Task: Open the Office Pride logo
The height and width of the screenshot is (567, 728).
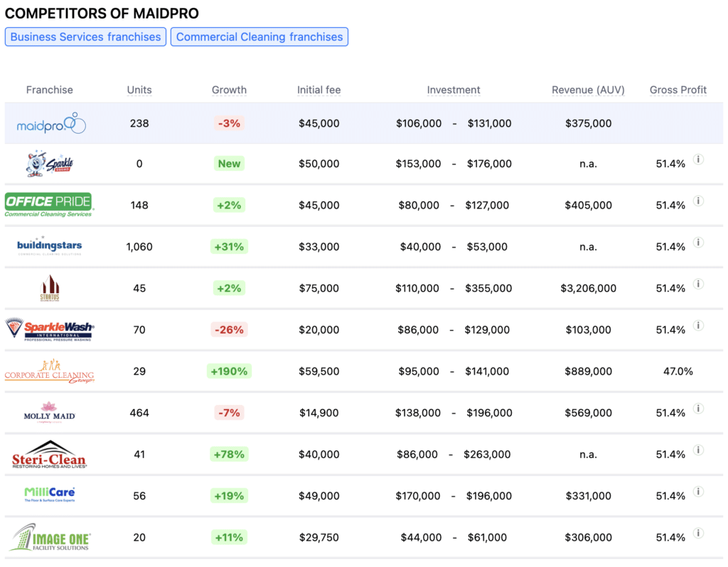Action: pyautogui.click(x=49, y=205)
